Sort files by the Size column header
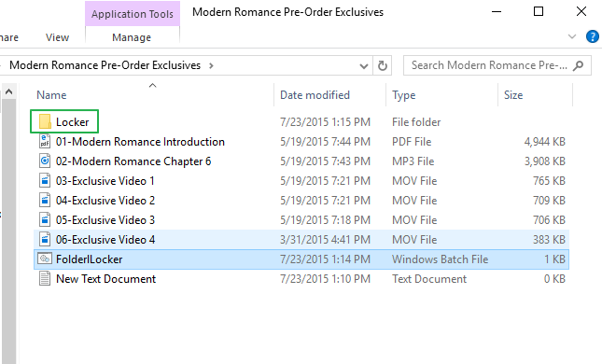 tap(513, 95)
